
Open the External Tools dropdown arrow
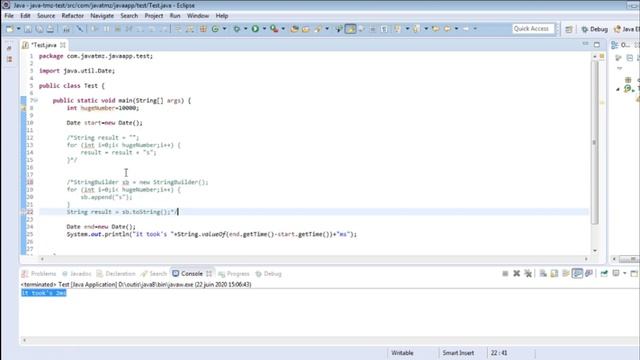(283, 29)
